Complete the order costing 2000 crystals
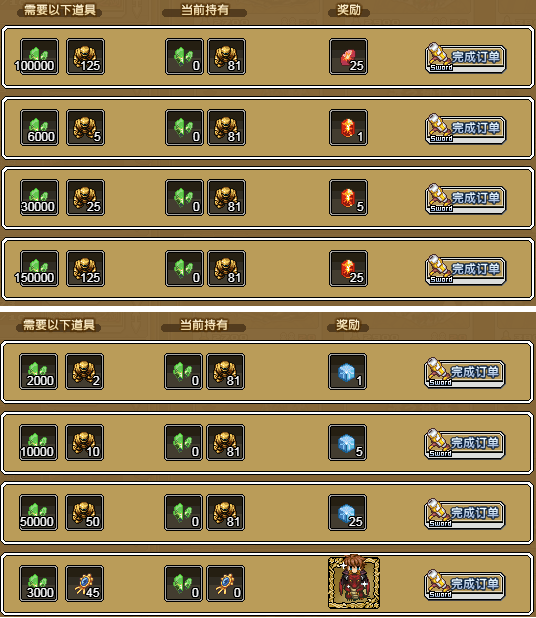 point(465,373)
